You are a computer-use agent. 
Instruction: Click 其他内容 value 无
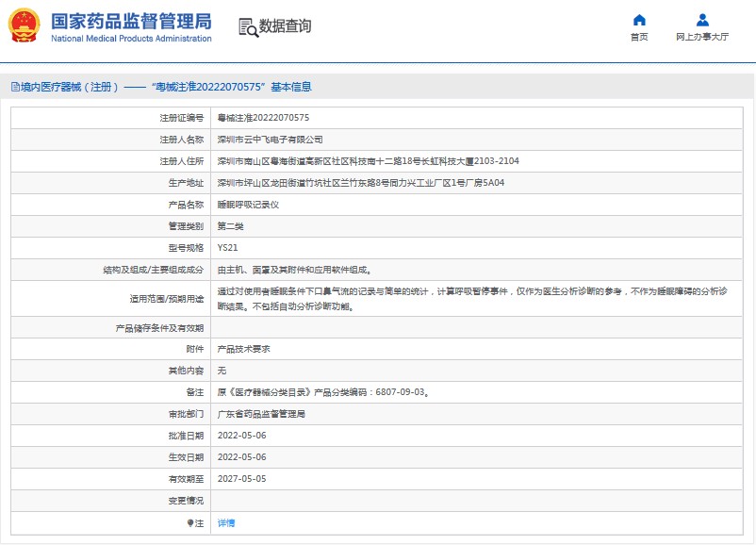point(222,371)
